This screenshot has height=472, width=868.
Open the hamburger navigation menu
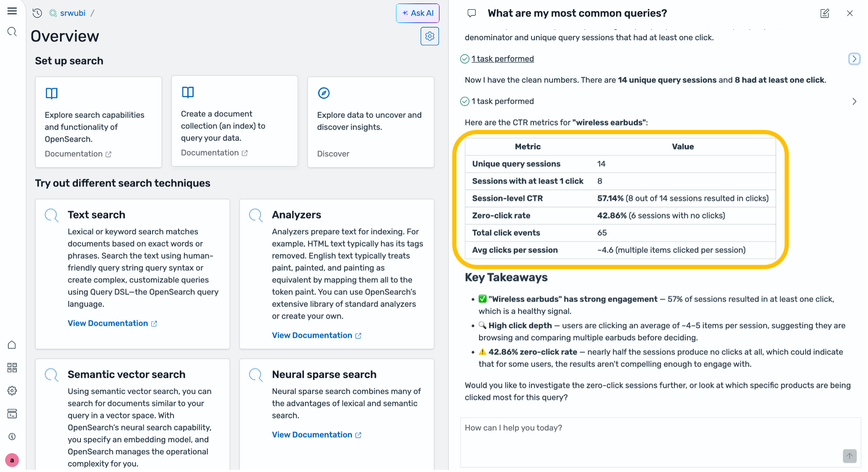coord(12,11)
